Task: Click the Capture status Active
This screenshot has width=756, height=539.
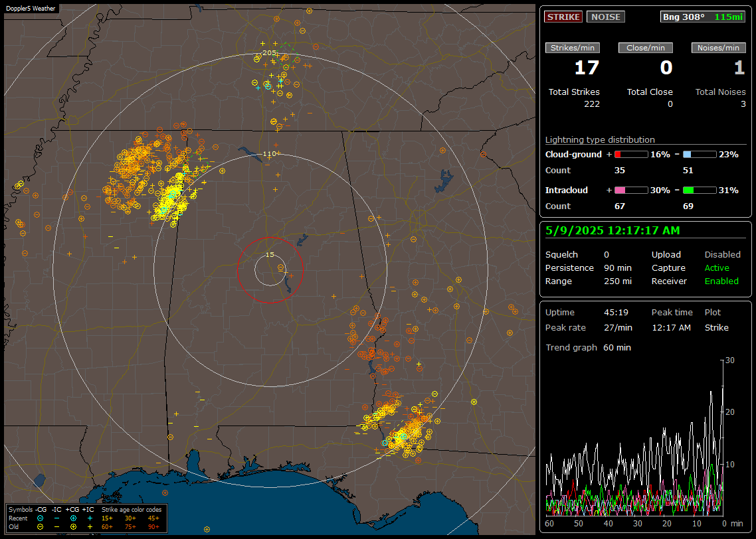Action: pos(717,268)
